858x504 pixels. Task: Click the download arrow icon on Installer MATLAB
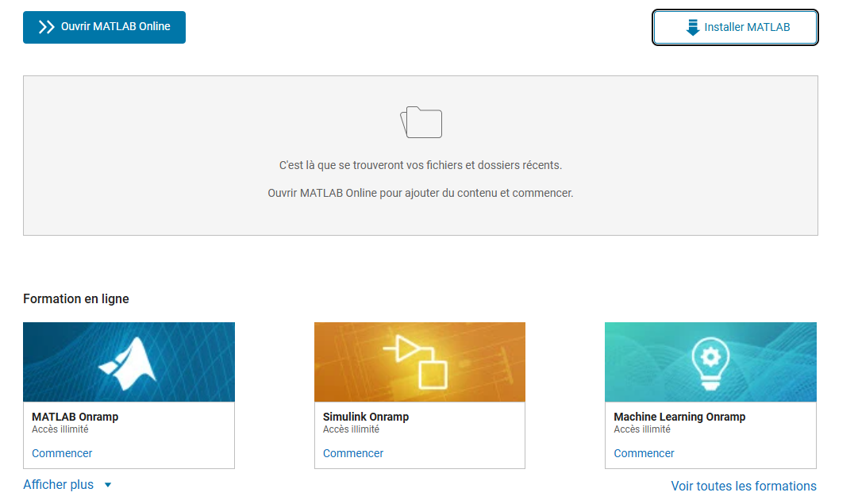pyautogui.click(x=692, y=28)
